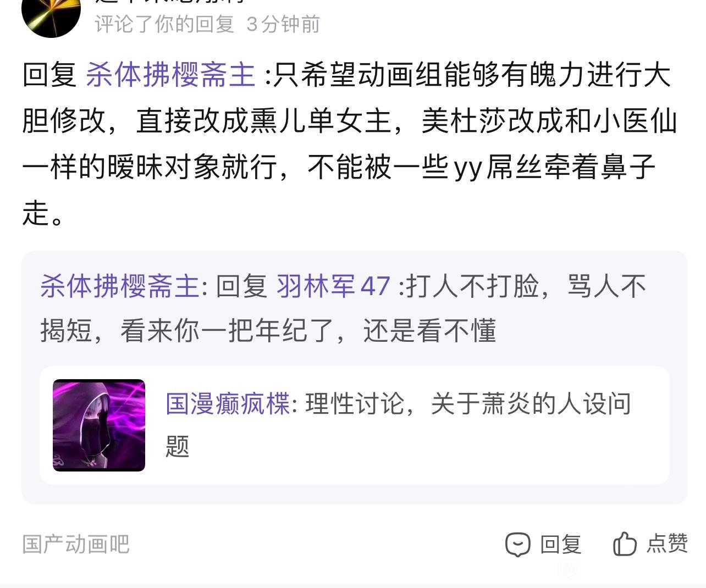Tap the 回复 label beside the bubble icon
706x588 pixels.
point(561,544)
